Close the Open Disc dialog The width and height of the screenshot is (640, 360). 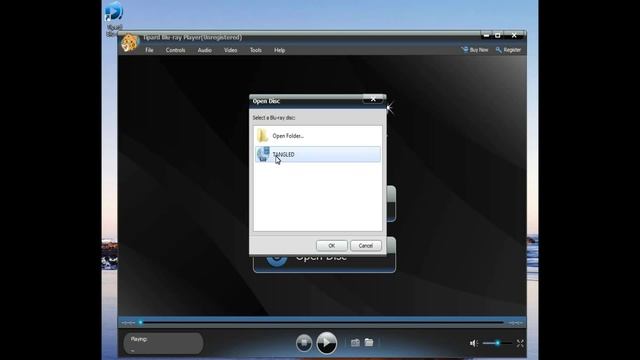[x=373, y=99]
